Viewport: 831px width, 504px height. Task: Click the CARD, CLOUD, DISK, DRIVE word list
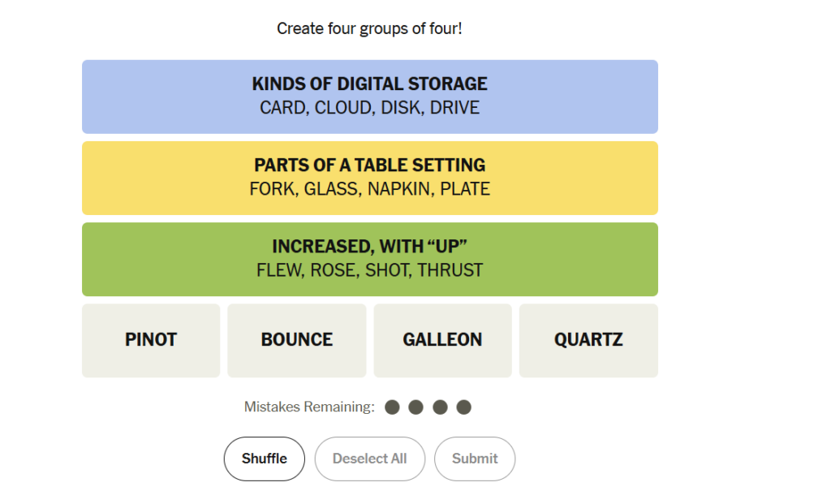370,108
